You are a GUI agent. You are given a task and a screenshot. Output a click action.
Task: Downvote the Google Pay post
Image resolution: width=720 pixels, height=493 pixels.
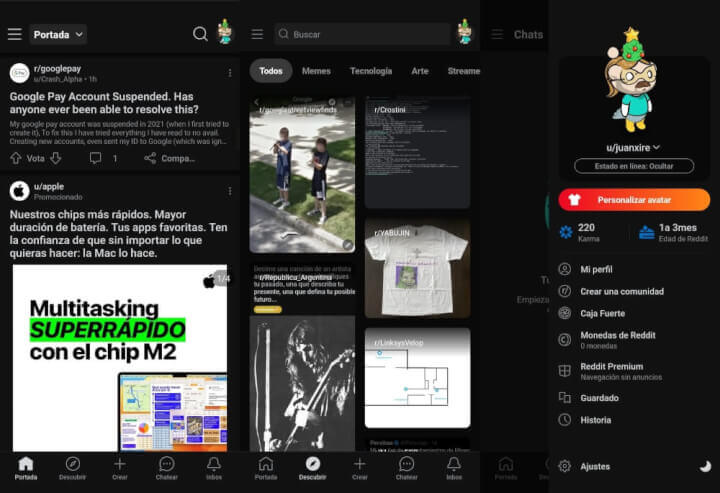56,158
